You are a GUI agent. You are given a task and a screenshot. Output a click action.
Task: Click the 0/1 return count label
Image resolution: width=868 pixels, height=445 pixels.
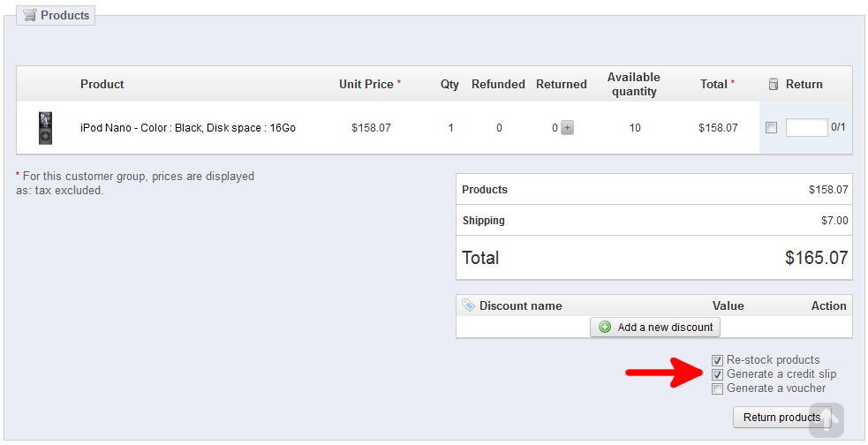(838, 127)
